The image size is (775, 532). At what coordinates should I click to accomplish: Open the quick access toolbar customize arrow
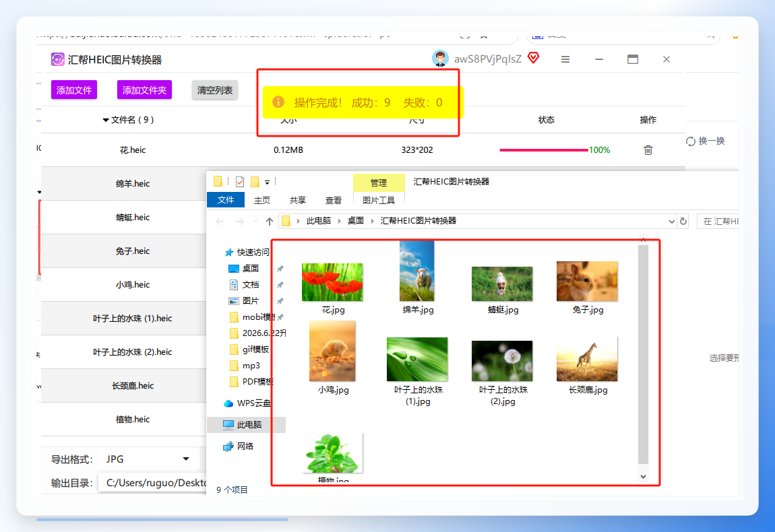(x=267, y=182)
